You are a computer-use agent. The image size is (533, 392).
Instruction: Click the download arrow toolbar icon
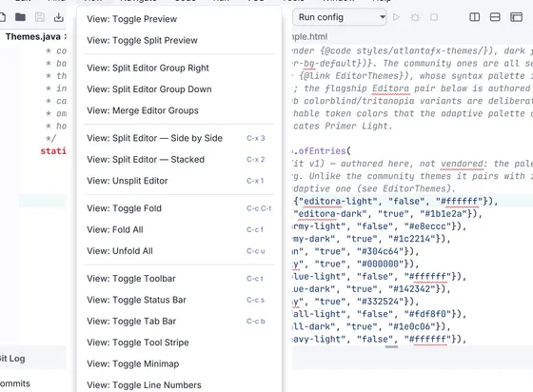click(x=59, y=17)
